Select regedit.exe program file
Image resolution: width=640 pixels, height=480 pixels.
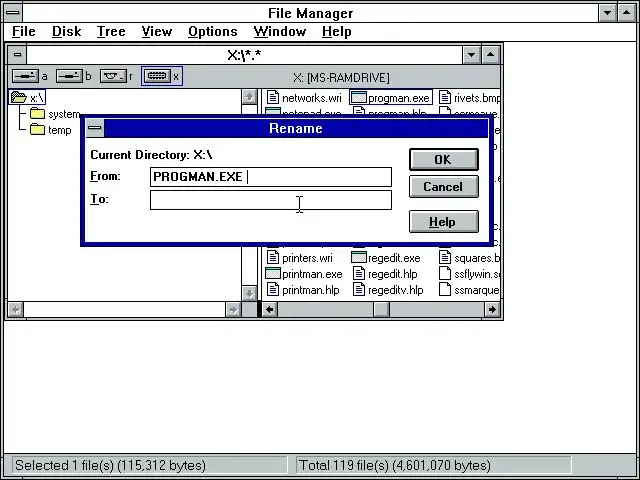coord(386,258)
